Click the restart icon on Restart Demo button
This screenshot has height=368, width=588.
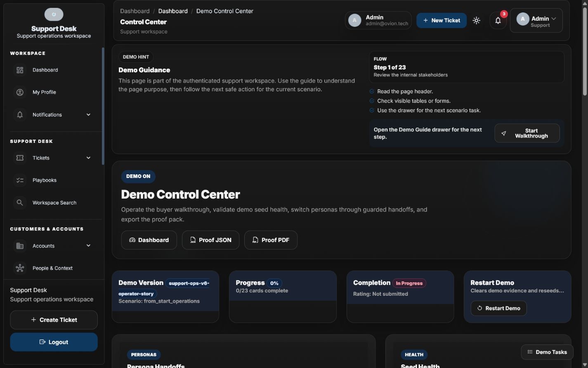[480, 308]
